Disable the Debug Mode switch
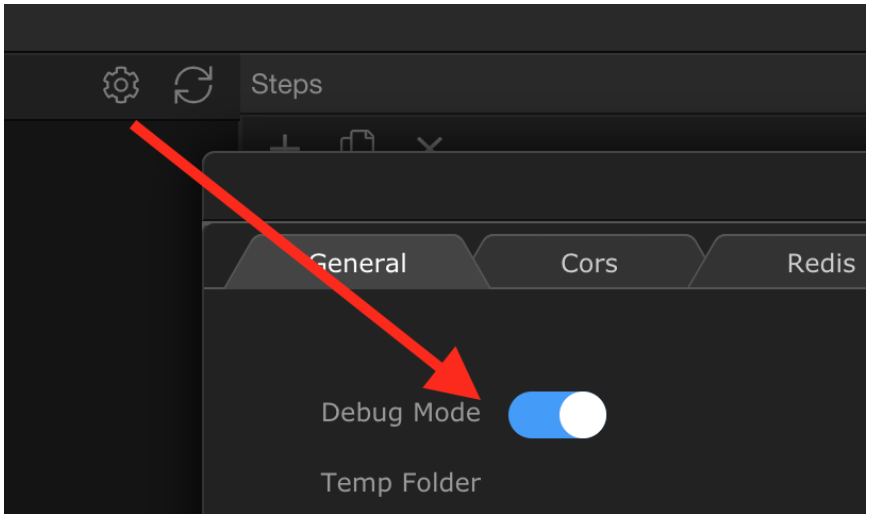 coord(557,414)
